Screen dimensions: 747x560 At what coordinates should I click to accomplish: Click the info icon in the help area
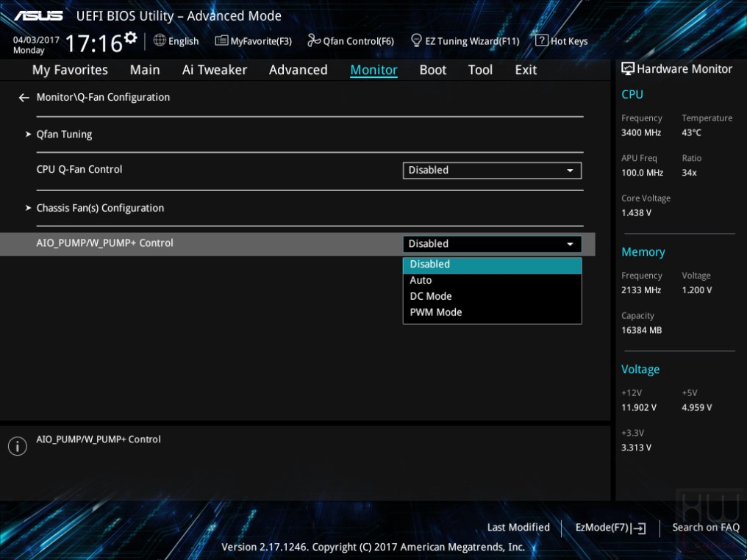[x=18, y=446]
